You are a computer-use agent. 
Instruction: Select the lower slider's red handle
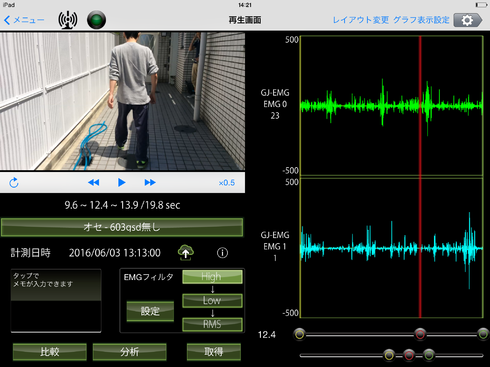(x=409, y=355)
